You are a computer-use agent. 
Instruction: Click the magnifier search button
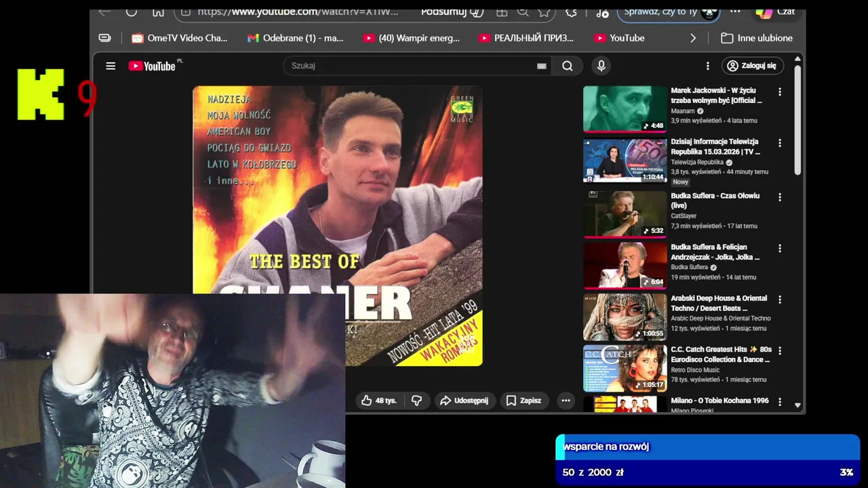click(x=568, y=66)
